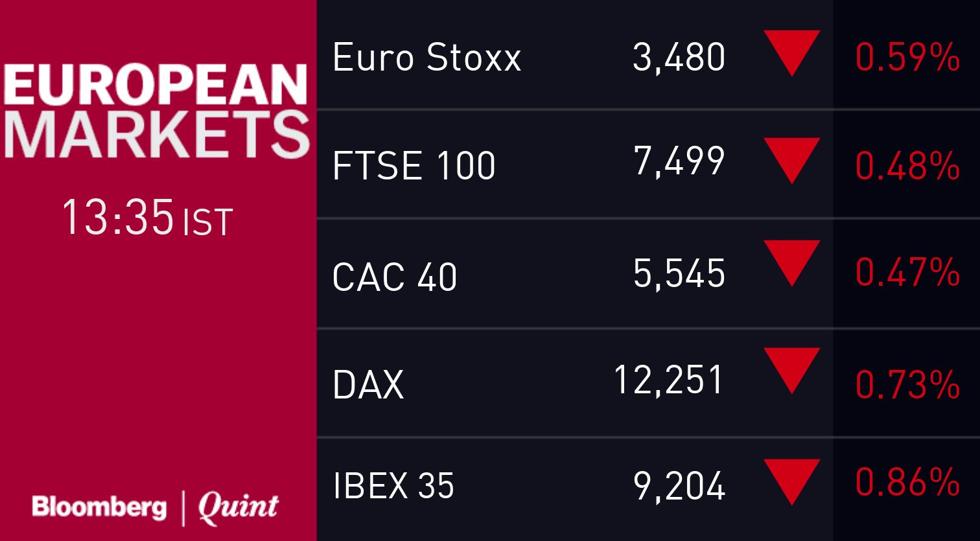Open the DAX index label
The height and width of the screenshot is (541, 980).
click(x=367, y=384)
